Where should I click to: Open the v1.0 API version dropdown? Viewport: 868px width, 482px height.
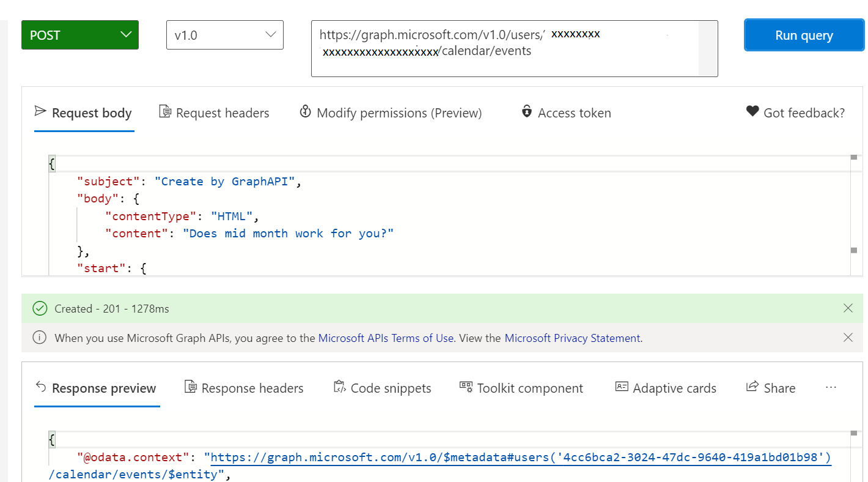225,35
